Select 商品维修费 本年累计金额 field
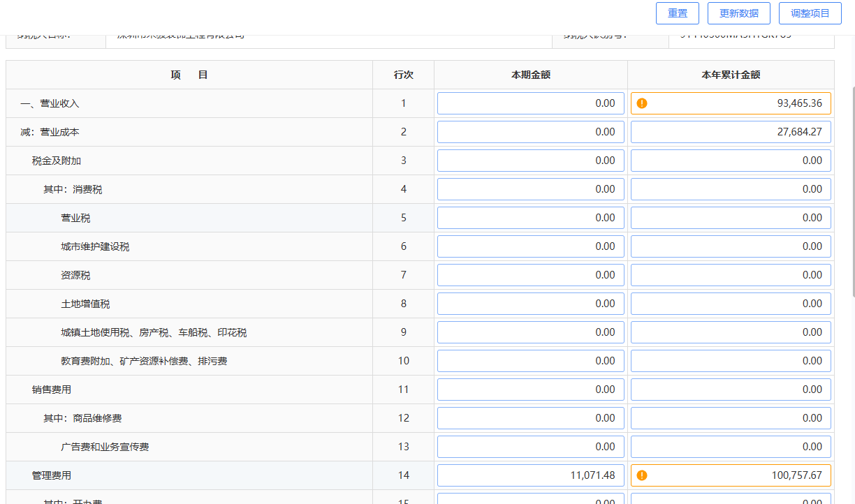The height and width of the screenshot is (504, 855). 731,418
